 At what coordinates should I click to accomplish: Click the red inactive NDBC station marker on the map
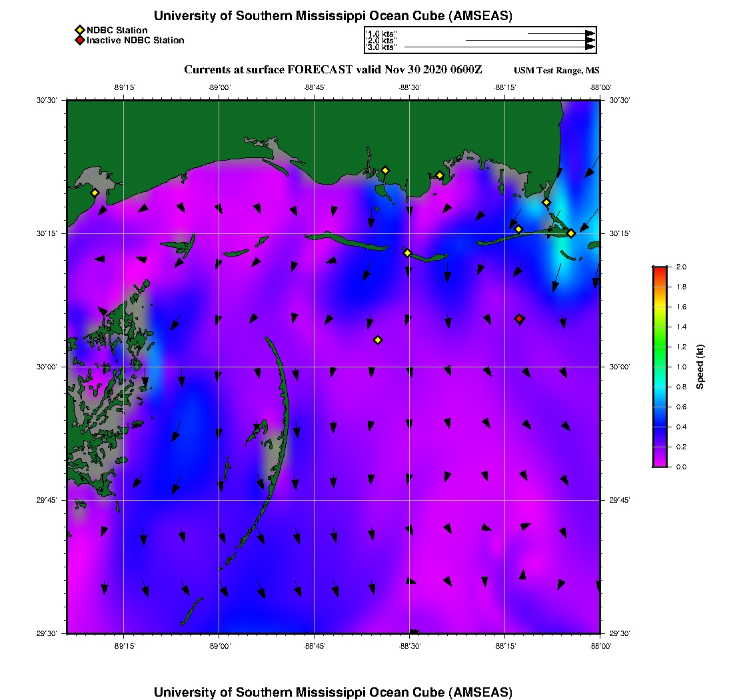(x=519, y=319)
